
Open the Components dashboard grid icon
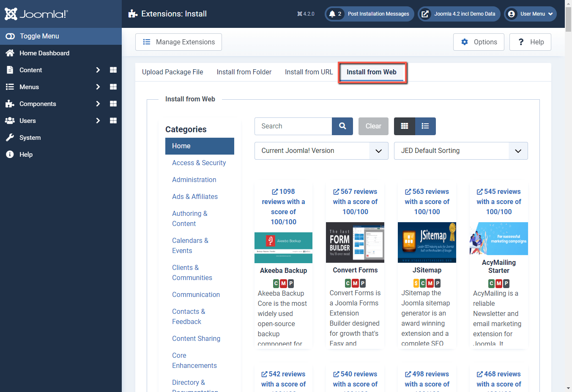tap(113, 103)
